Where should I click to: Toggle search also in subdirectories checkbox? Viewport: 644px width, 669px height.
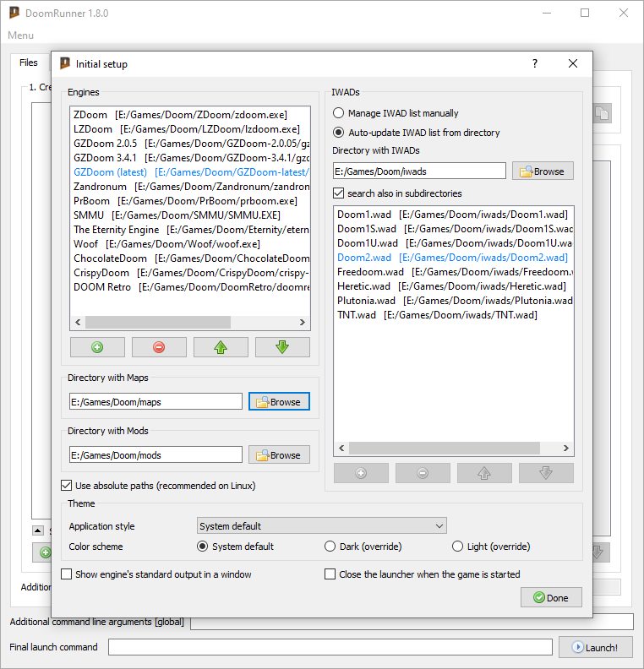point(398,193)
